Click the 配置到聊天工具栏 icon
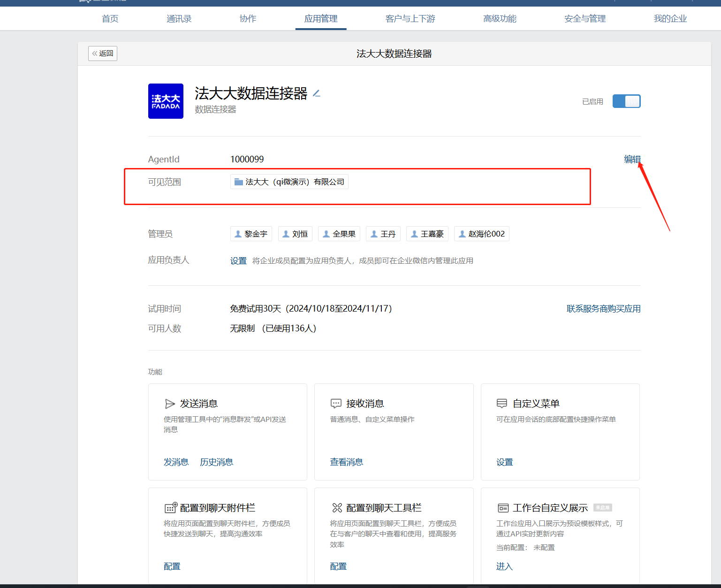 (337, 508)
